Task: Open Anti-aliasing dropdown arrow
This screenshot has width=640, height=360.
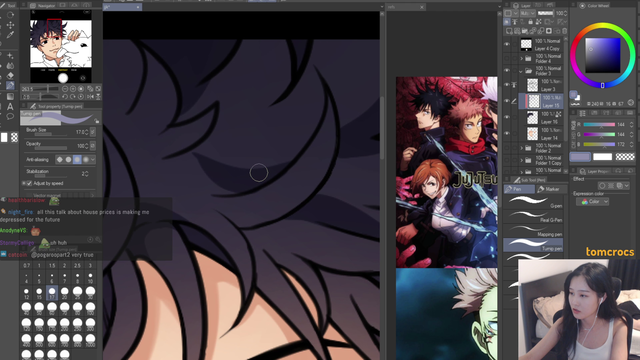Action: pos(93,160)
